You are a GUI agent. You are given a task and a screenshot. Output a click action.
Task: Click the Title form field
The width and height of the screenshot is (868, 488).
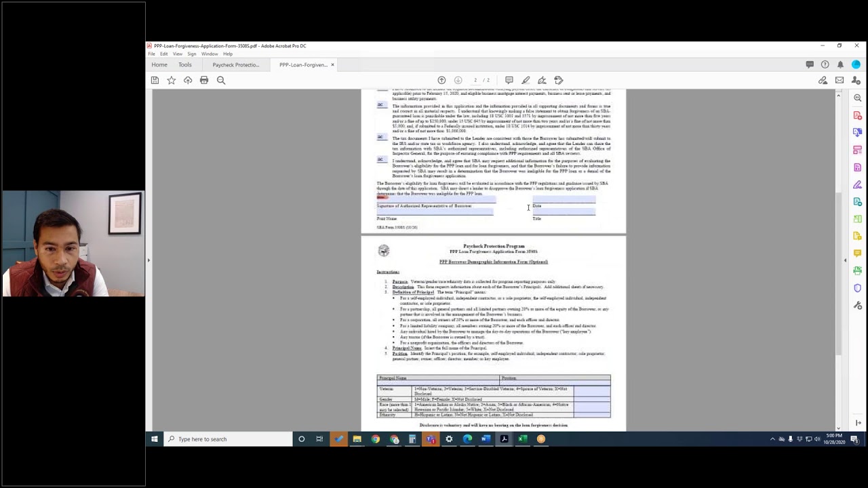tap(564, 212)
